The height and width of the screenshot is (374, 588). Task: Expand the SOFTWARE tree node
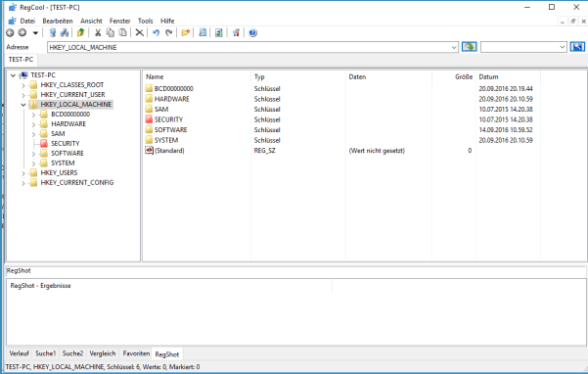pyautogui.click(x=33, y=154)
